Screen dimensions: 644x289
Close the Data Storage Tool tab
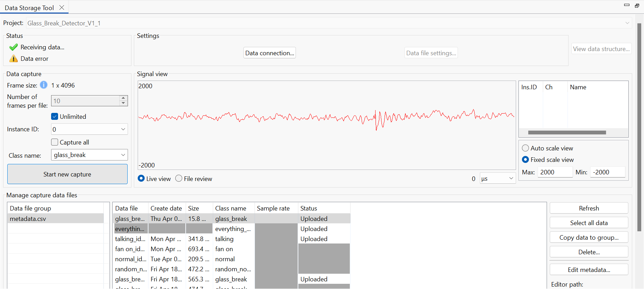(62, 8)
